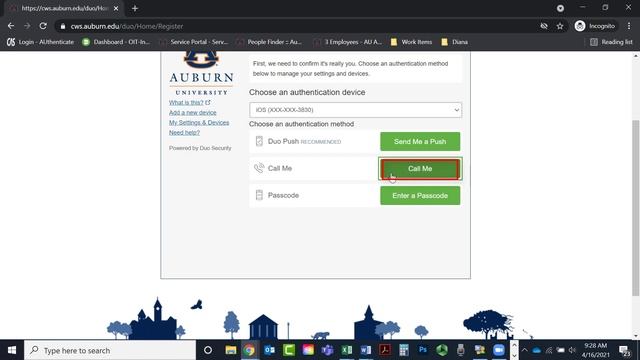Click the Auburn University logo

click(201, 73)
